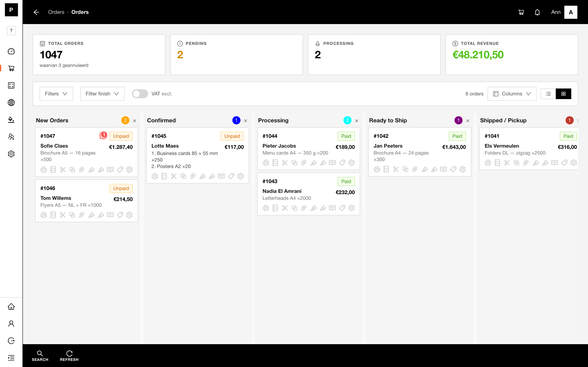
Task: Open the notifications bell icon
Action: 537,12
